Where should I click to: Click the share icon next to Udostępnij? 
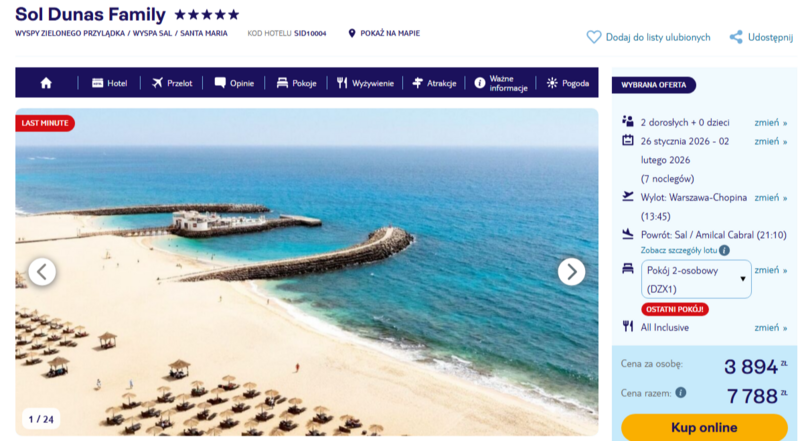click(736, 37)
